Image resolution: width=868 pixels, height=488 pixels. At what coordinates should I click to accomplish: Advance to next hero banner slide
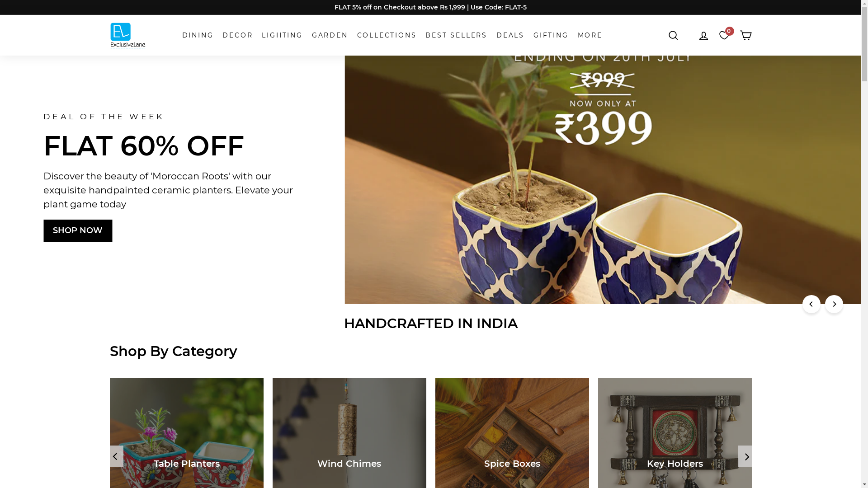[x=834, y=304]
